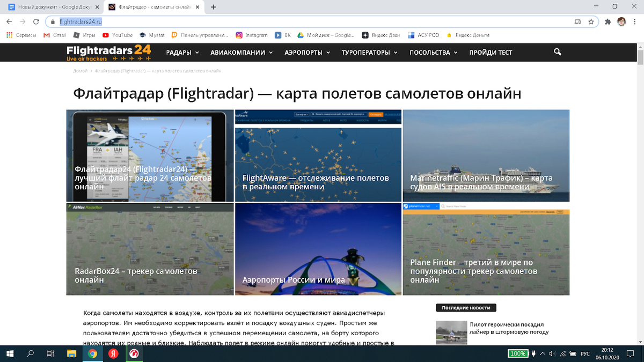Expand the РАДАРЫ menu

click(182, 53)
